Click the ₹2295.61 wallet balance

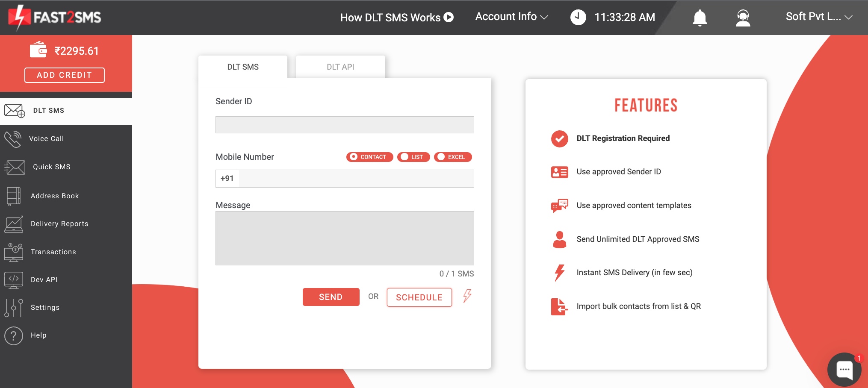pyautogui.click(x=77, y=51)
